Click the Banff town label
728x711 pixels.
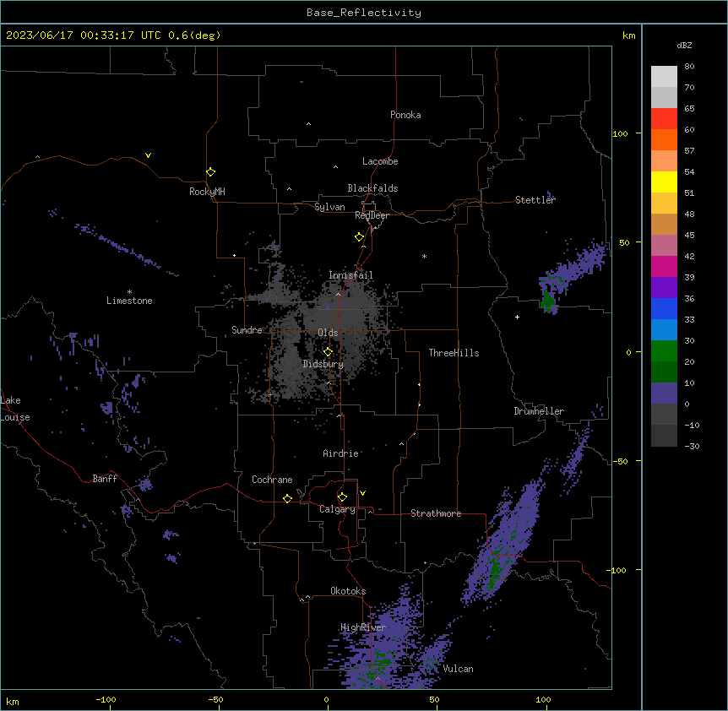click(x=105, y=479)
